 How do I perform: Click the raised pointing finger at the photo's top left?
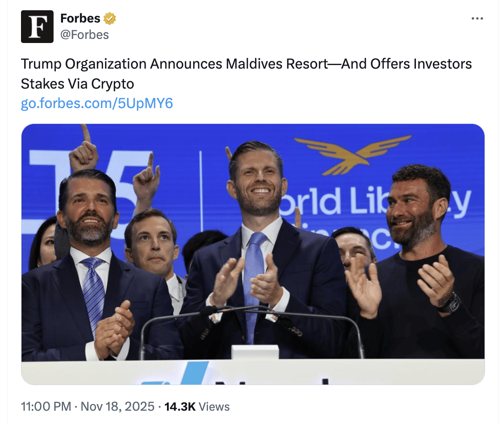coord(85,134)
